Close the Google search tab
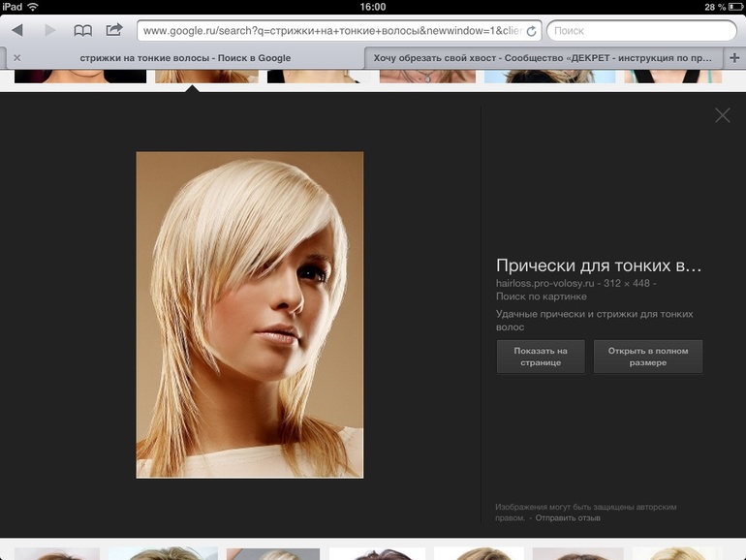Viewport: 746px width, 560px height. click(16, 58)
